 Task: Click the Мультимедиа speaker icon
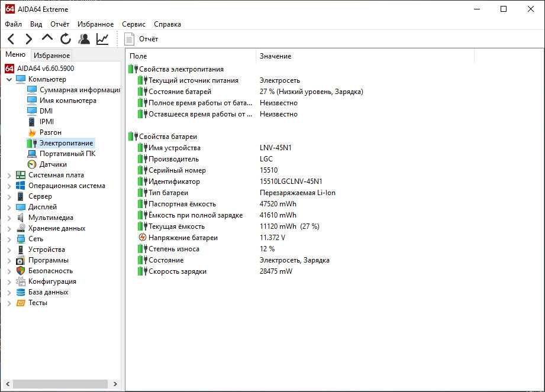21,218
